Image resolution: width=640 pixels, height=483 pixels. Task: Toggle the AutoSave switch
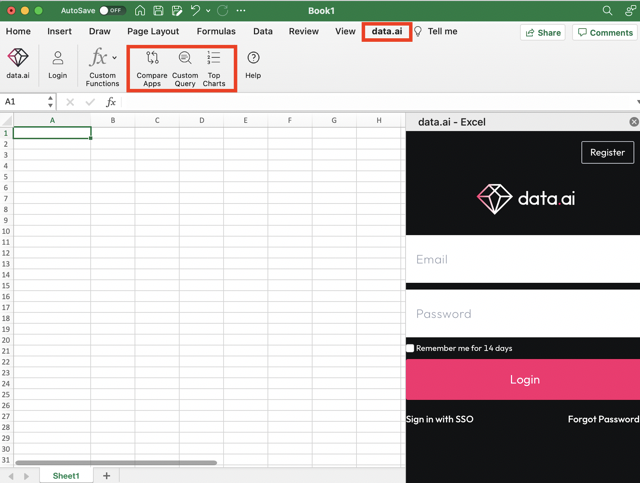113,11
